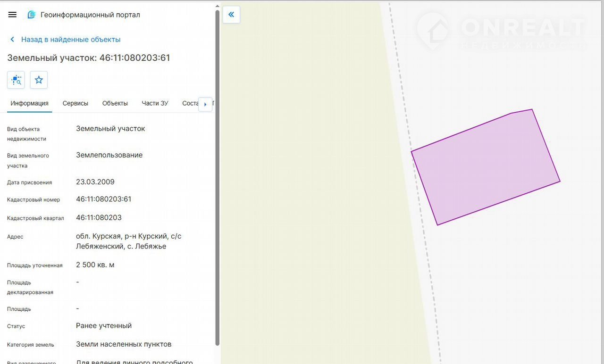The width and height of the screenshot is (604, 364).
Task: Switch to the Информация tab
Action: click(29, 103)
